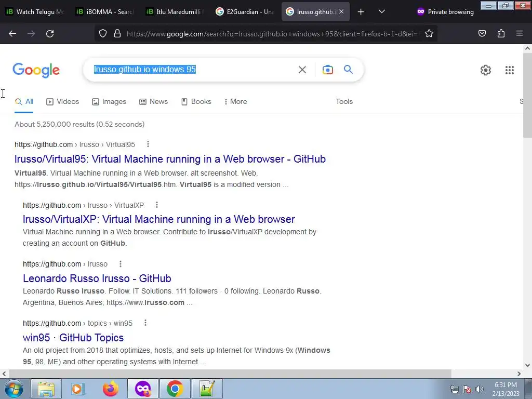
Task: Open Windows Explorer from taskbar
Action: tap(46, 389)
